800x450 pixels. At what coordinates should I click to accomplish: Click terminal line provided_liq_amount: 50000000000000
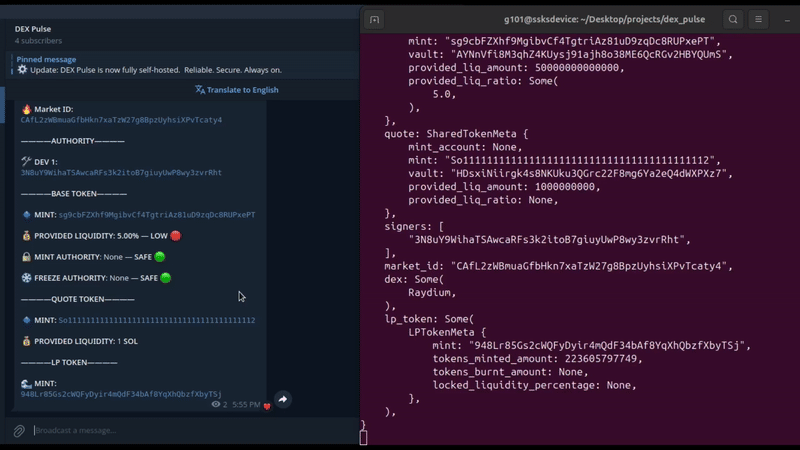[x=516, y=67]
